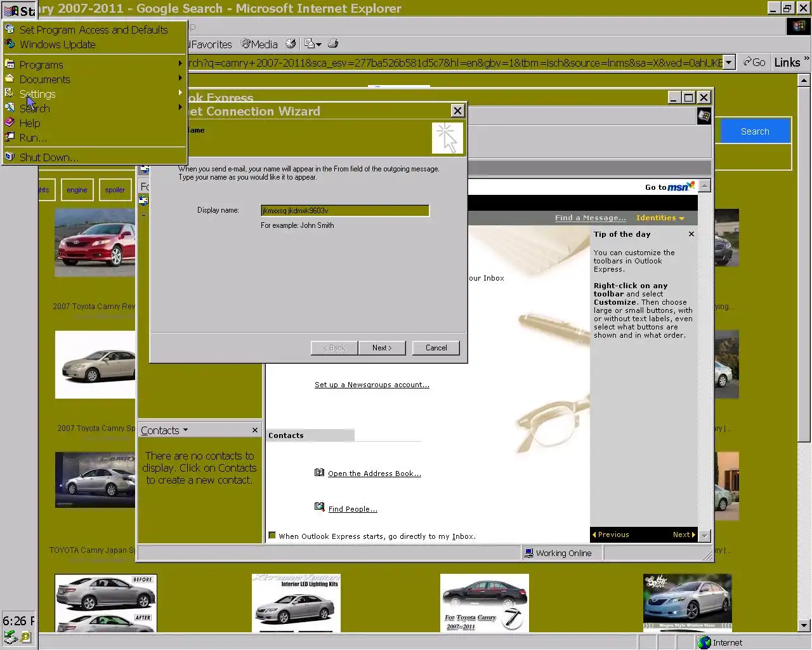Screen dimensions: 812x650
Task: Click the Windows flag logo in Internet Explorer
Action: coord(797,26)
